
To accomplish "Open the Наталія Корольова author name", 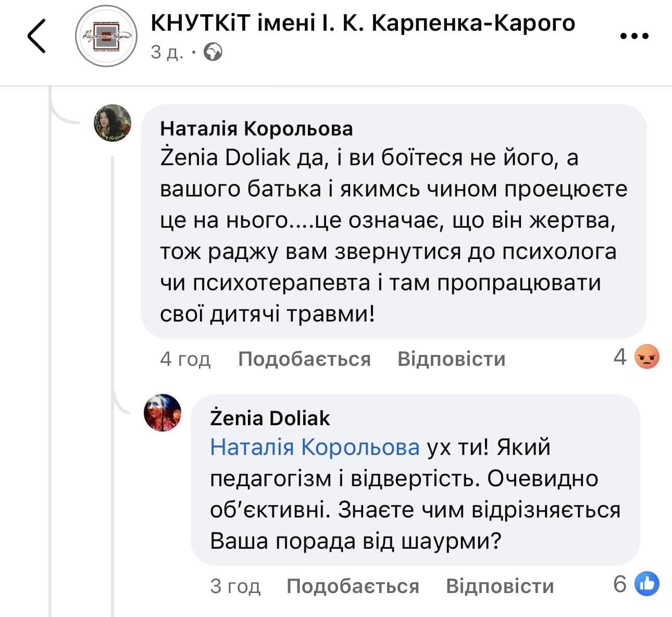I will [x=256, y=128].
